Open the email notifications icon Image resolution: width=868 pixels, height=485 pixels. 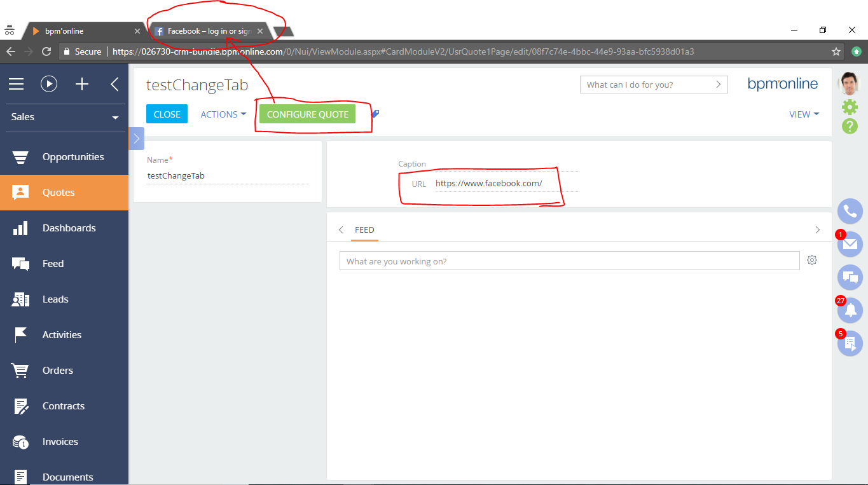pyautogui.click(x=850, y=244)
